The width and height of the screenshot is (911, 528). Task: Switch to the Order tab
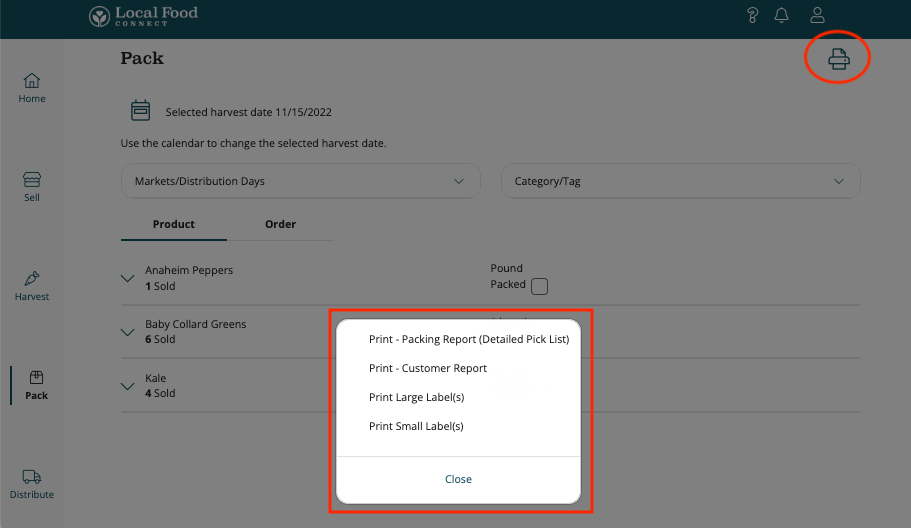280,224
